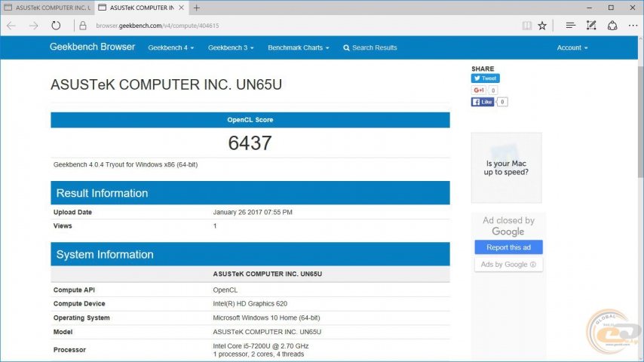Minimize the browser window

[x=590, y=8]
